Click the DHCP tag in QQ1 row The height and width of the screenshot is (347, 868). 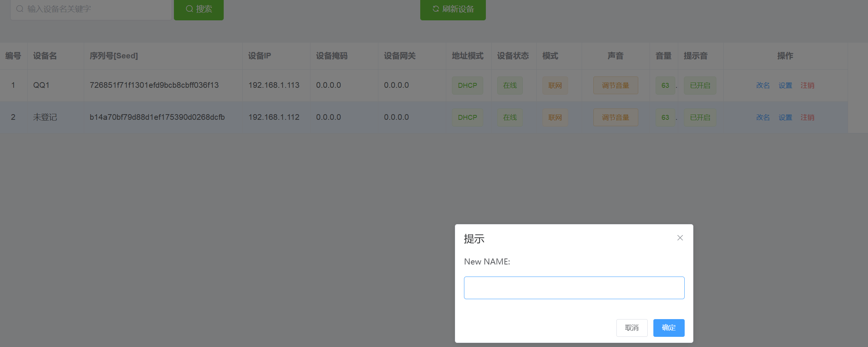467,86
